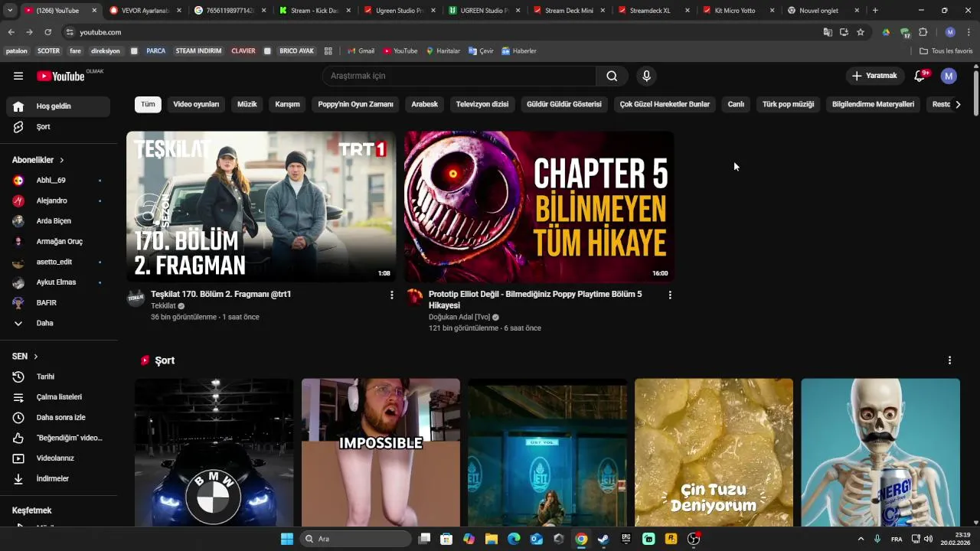Click Windows taskbar Ara search box
The width and height of the screenshot is (980, 551).
click(356, 539)
